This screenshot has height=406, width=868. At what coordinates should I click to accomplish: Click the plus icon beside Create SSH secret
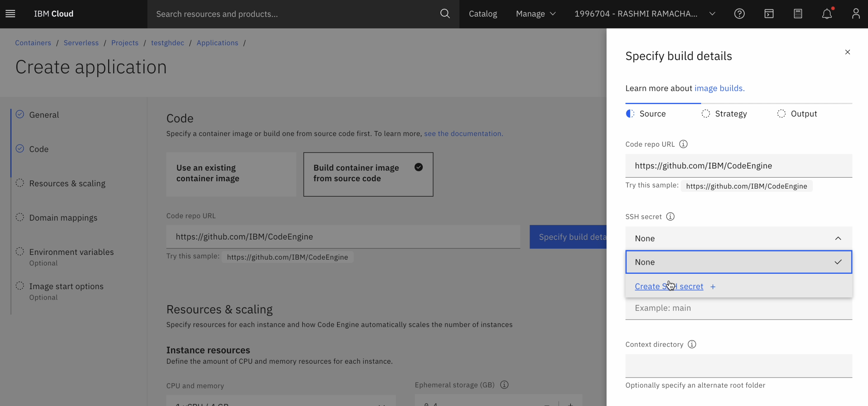(713, 287)
